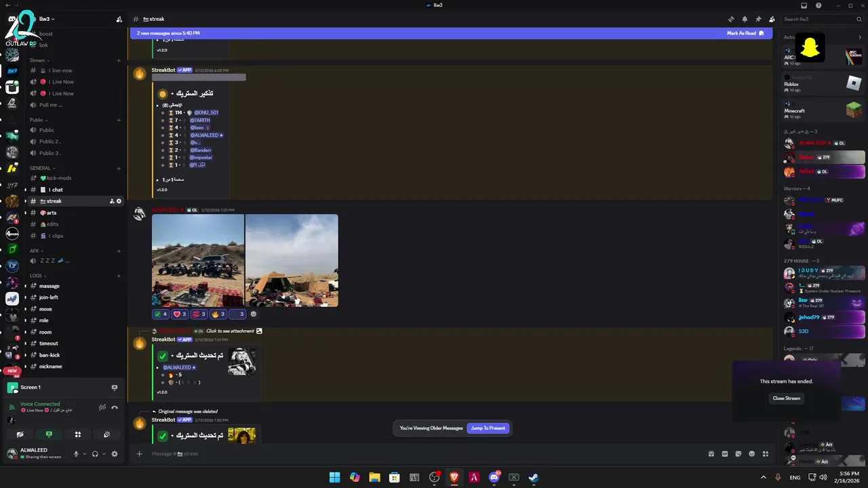This screenshot has width=868, height=488.
Task: Collapse the Public category
Action: pyautogui.click(x=39, y=120)
